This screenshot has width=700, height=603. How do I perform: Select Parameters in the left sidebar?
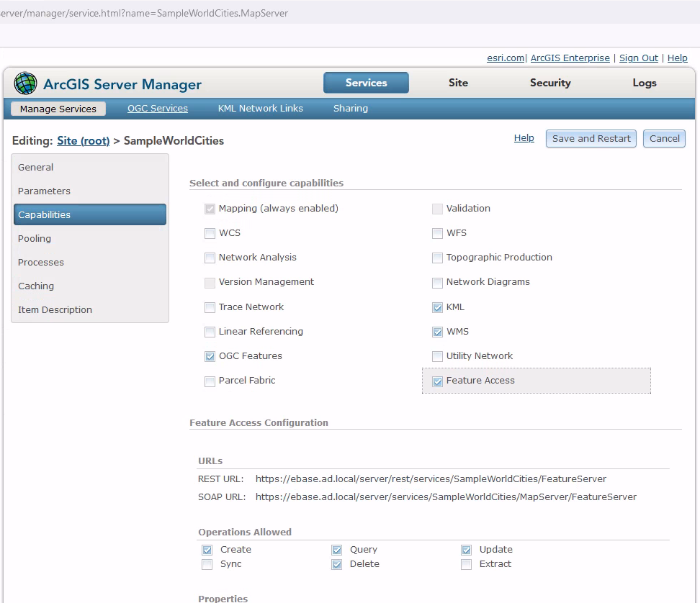[x=90, y=191]
